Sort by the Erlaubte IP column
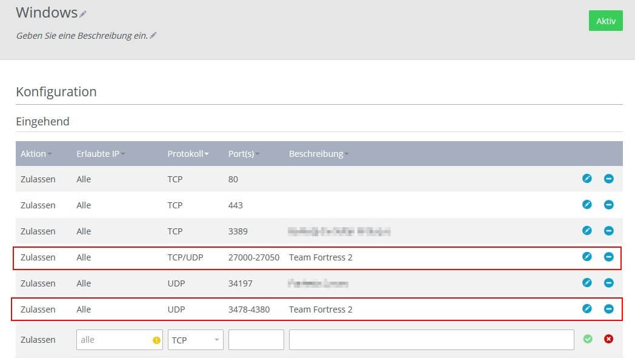635x364 pixels. click(x=101, y=154)
